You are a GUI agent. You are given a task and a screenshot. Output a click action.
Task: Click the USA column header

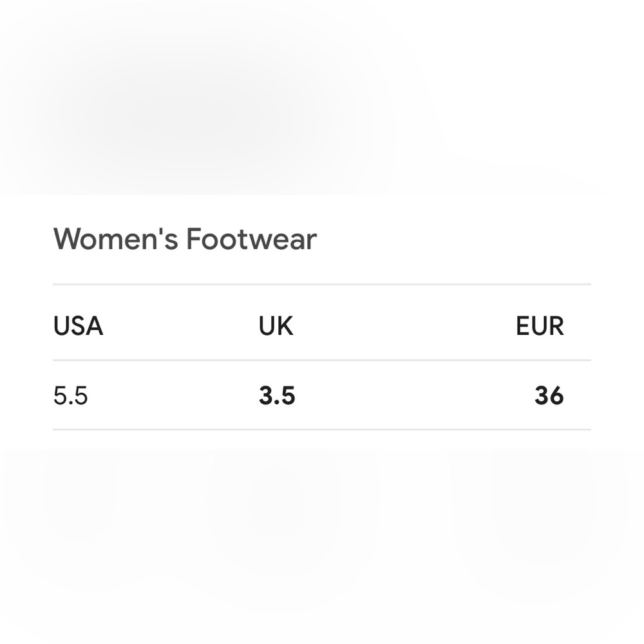point(78,326)
